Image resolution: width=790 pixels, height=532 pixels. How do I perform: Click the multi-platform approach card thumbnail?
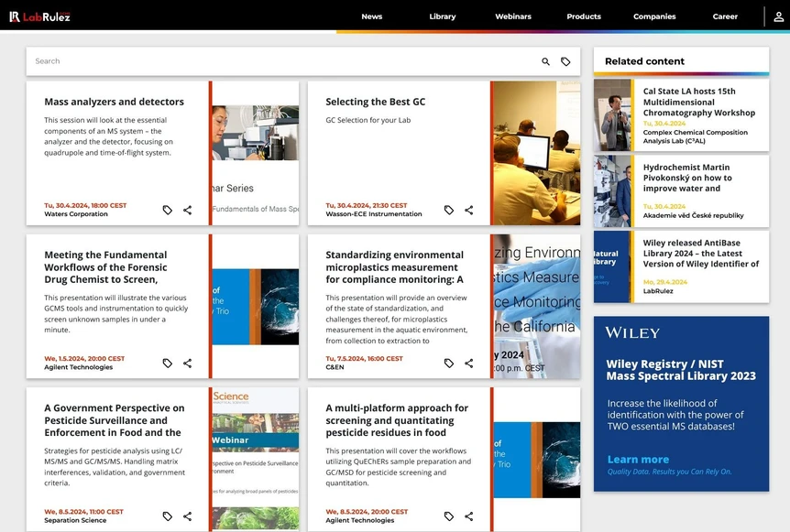point(536,460)
